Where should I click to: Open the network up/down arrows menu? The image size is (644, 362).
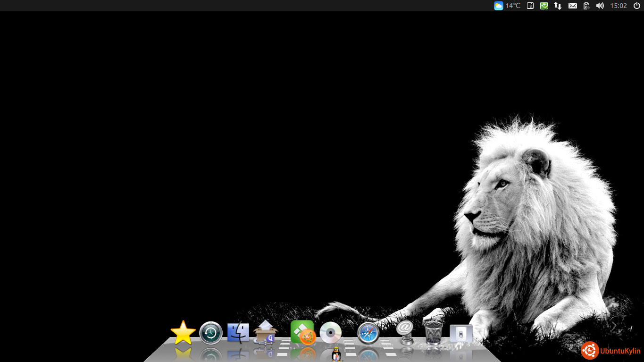point(558,6)
